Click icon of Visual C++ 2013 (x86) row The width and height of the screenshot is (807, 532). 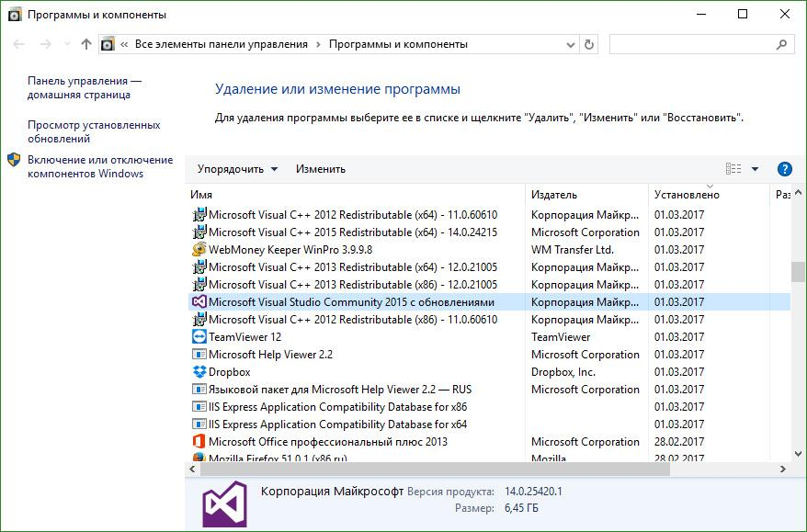(199, 285)
